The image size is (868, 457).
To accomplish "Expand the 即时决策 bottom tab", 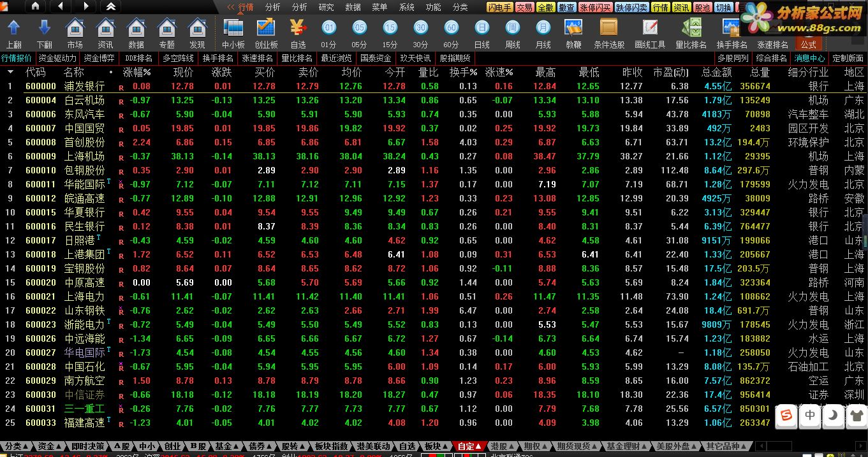I will [x=88, y=446].
